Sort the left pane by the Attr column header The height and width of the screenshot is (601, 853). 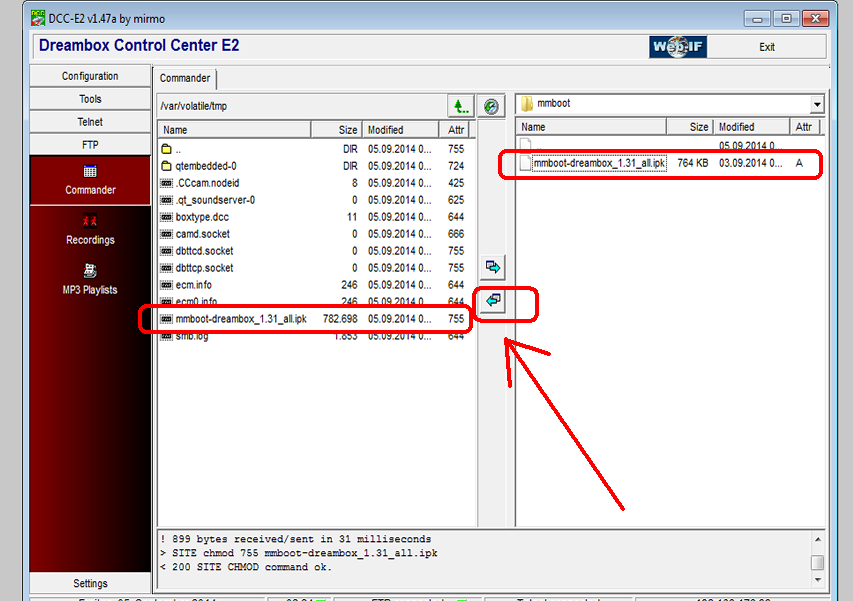point(454,130)
